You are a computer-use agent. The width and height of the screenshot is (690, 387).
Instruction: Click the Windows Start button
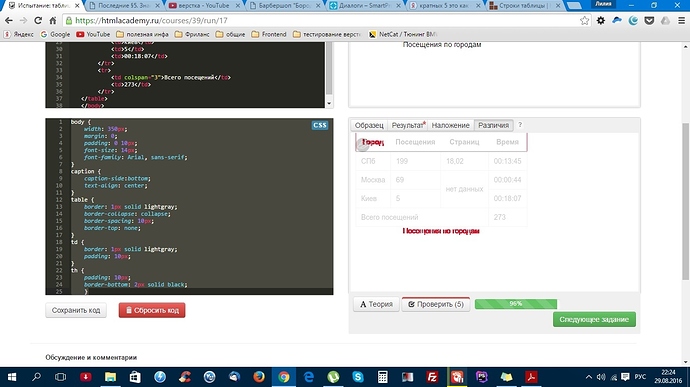tap(12, 377)
